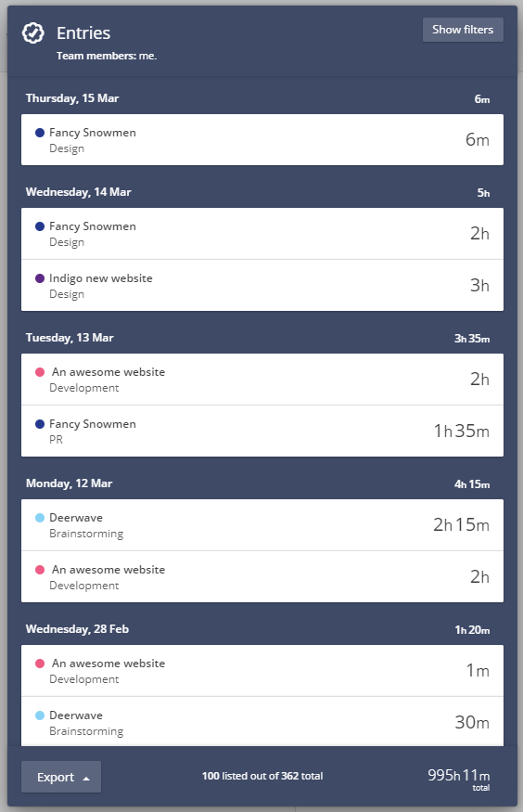
Task: Expand the Export dropdown menu
Action: click(x=61, y=777)
